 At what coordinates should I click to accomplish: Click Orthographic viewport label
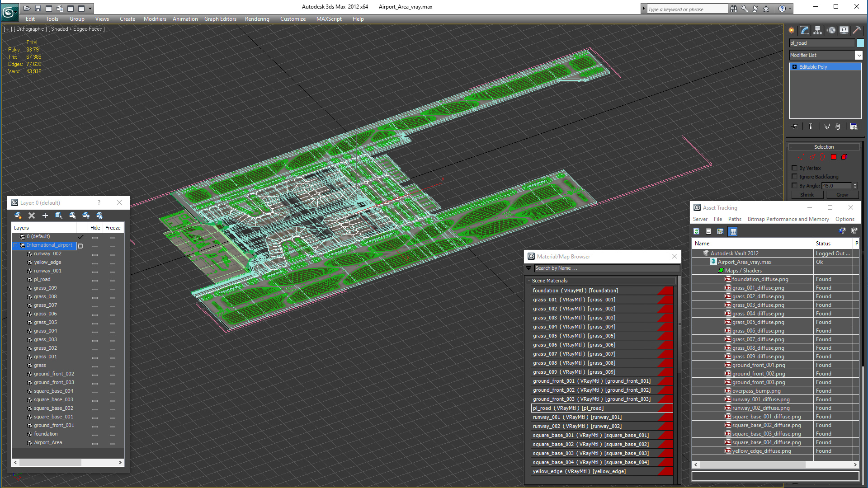(x=30, y=29)
